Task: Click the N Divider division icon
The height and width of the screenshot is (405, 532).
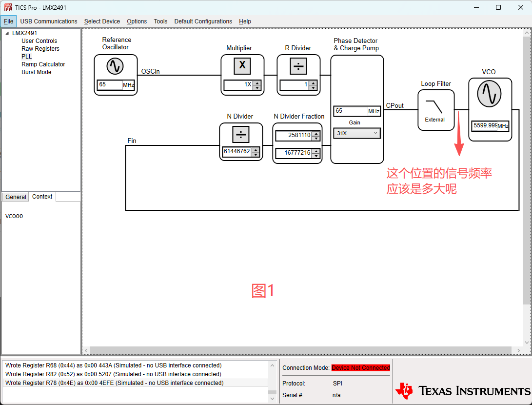Action: (241, 135)
